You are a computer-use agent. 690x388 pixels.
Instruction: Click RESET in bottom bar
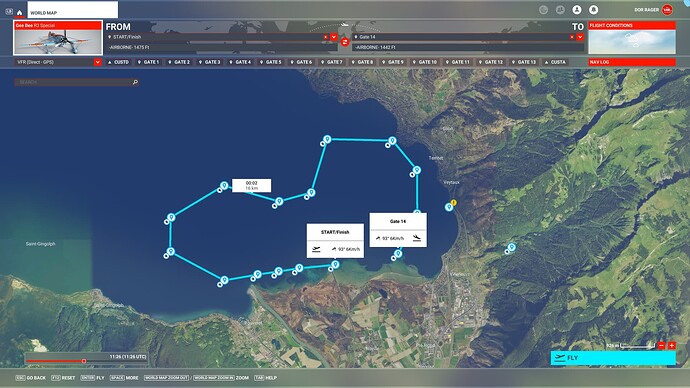click(x=63, y=378)
